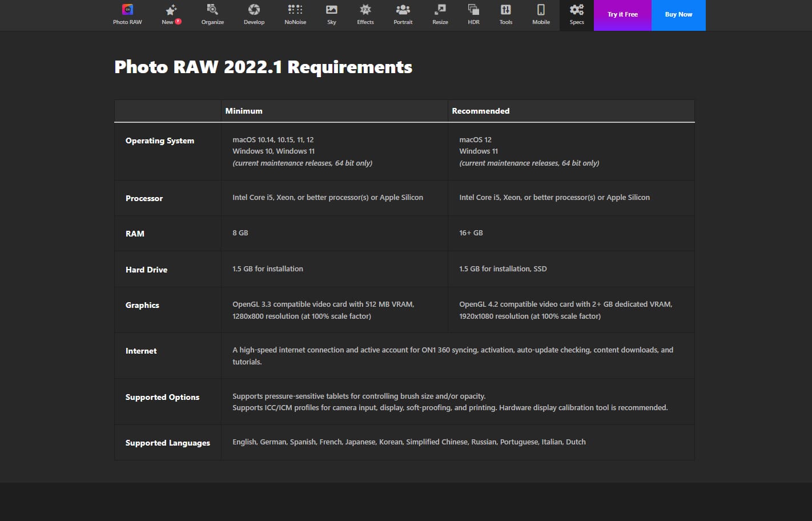Click the 1.5 GB for installation, SSD text
Viewport: 812px width, 521px height.
[503, 269]
